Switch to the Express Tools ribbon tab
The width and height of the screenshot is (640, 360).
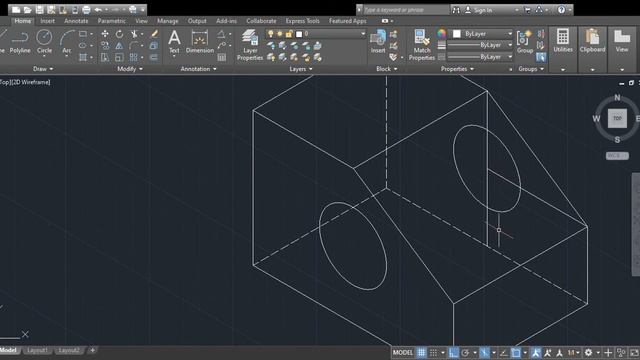pyautogui.click(x=302, y=21)
